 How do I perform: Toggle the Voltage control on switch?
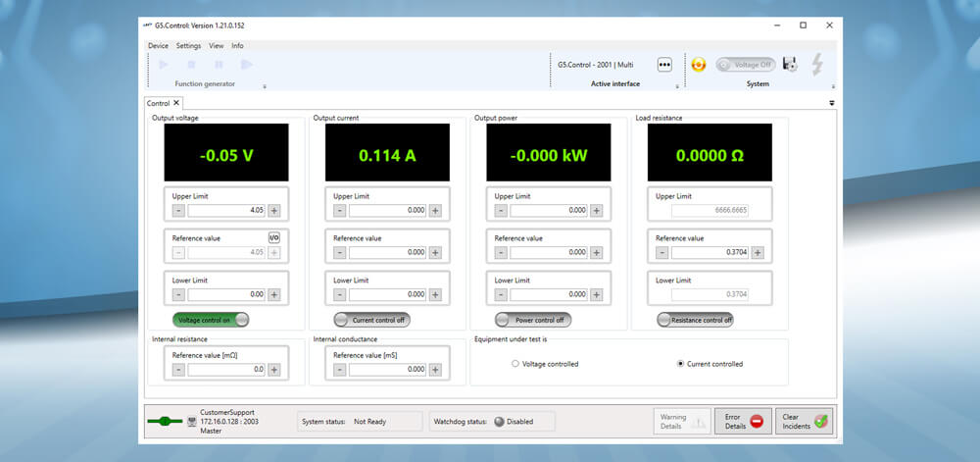pos(211,320)
